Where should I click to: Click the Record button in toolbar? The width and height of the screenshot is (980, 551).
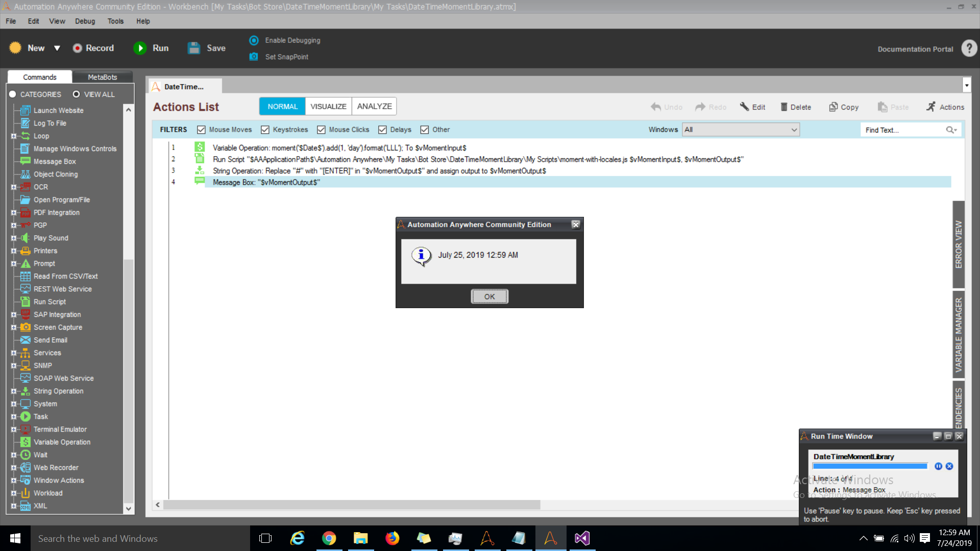(x=93, y=48)
